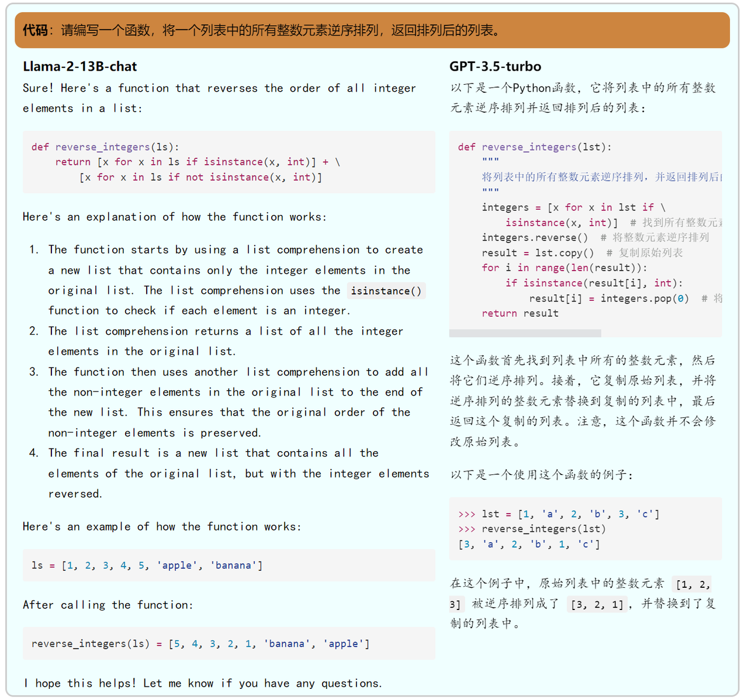Click the '以下是一个使用这个函数的例子' sentence

point(542,475)
